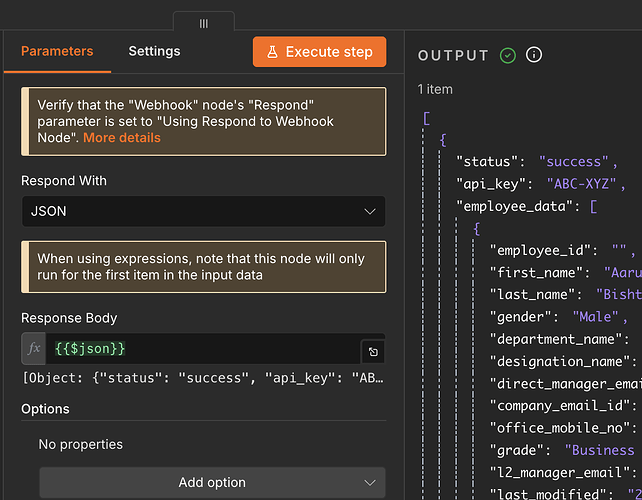Click the panel drag handle icon
Screen dimensions: 642x500
point(203,24)
